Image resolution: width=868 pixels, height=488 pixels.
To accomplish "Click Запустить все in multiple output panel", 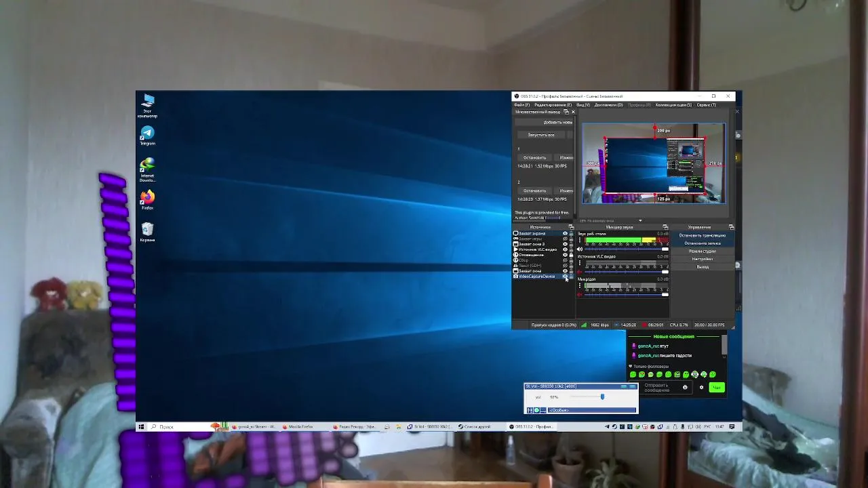I will [541, 135].
